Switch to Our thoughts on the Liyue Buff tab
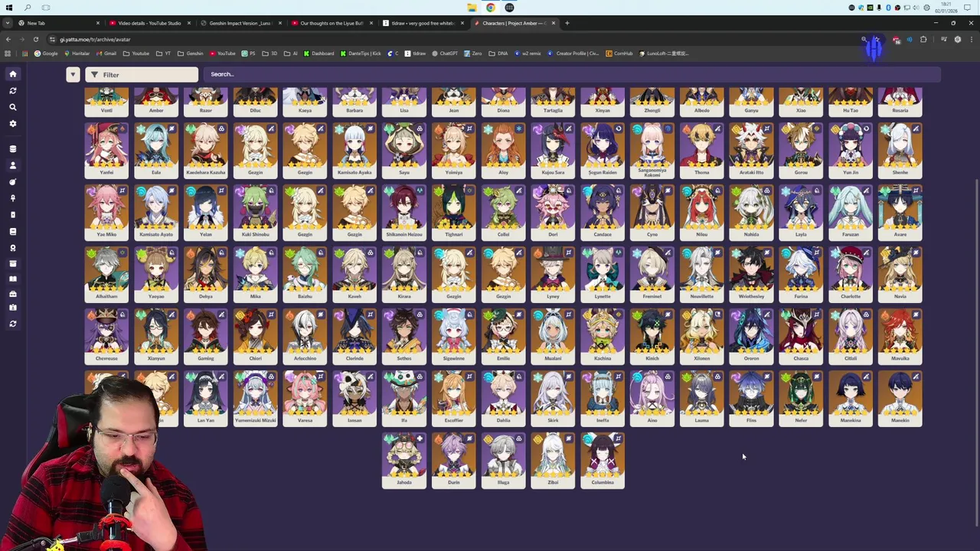 332,23
